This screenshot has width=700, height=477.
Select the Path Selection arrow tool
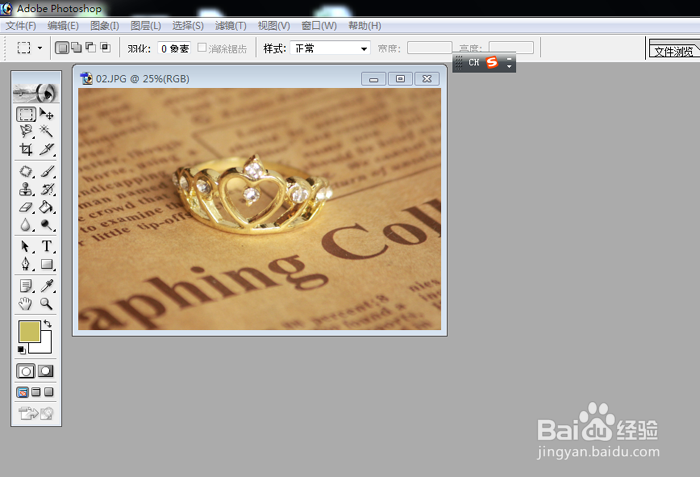pos(26,246)
